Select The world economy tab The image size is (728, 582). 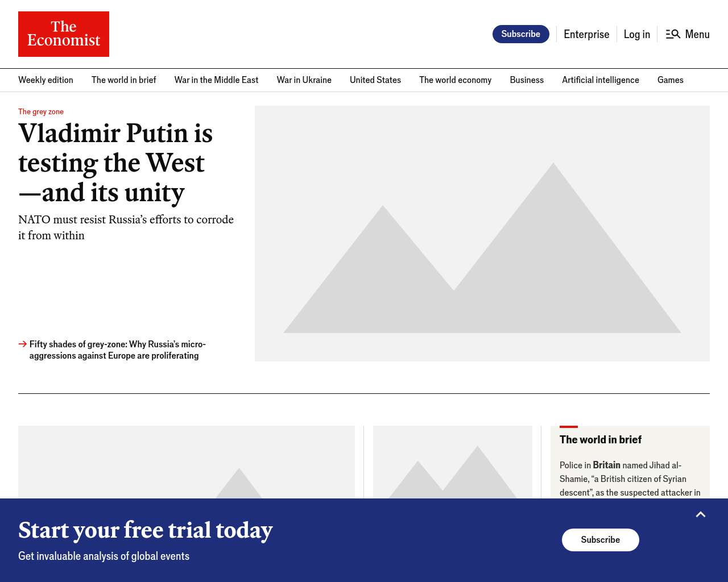tap(455, 80)
